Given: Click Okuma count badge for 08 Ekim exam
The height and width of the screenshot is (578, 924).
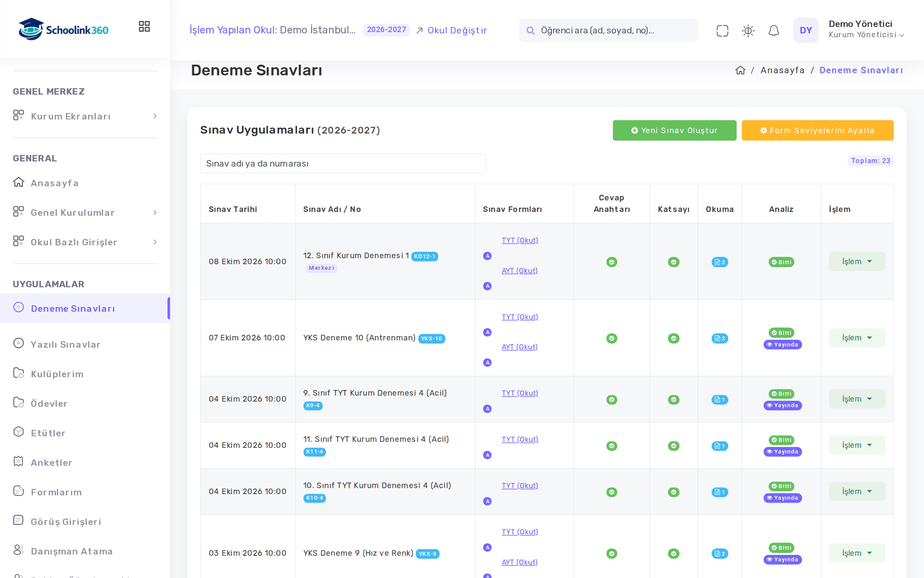Looking at the screenshot, I should point(720,262).
